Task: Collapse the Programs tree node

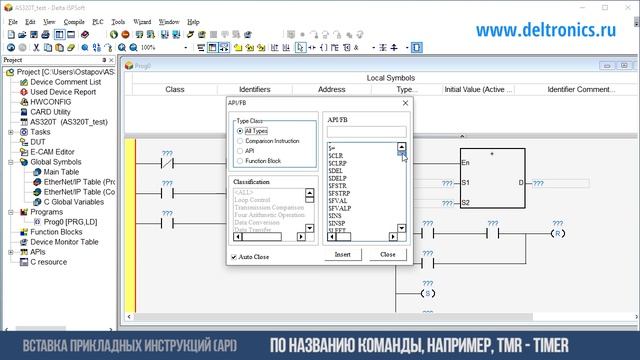Action: [11, 212]
